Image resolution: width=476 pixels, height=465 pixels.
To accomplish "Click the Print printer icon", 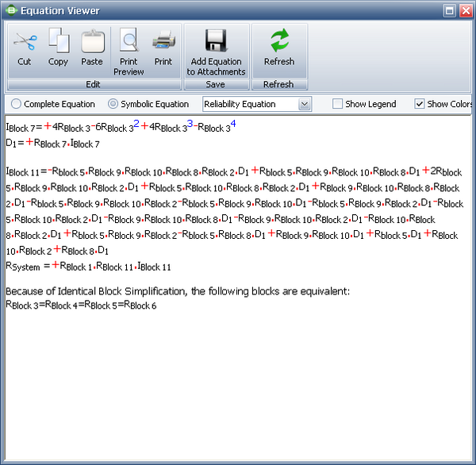I will click(x=163, y=41).
